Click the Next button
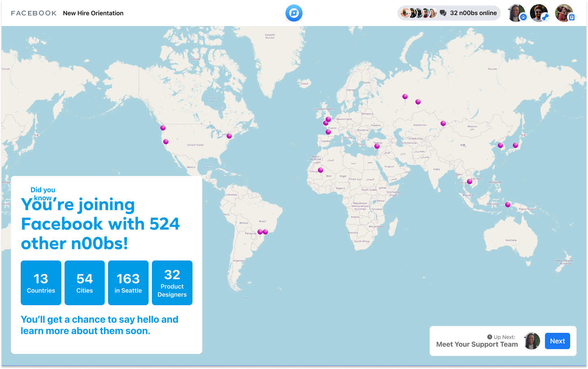This screenshot has width=588, height=369. (x=557, y=341)
